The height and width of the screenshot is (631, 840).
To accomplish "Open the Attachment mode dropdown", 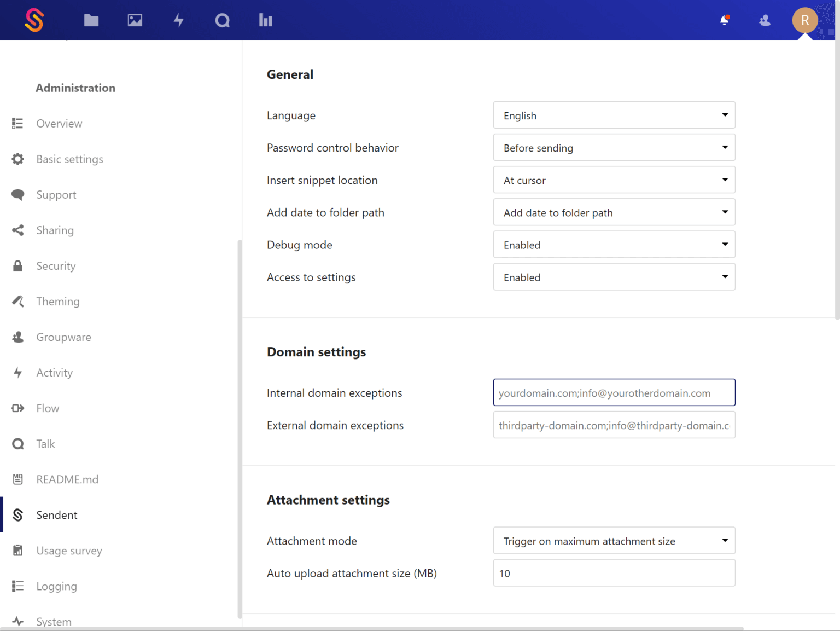I will (x=614, y=541).
